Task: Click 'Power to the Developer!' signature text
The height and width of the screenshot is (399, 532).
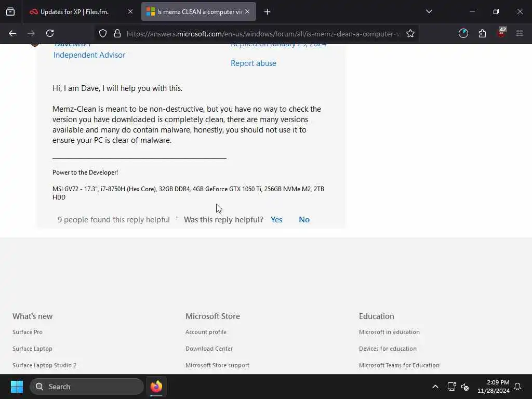Action: pyautogui.click(x=85, y=172)
